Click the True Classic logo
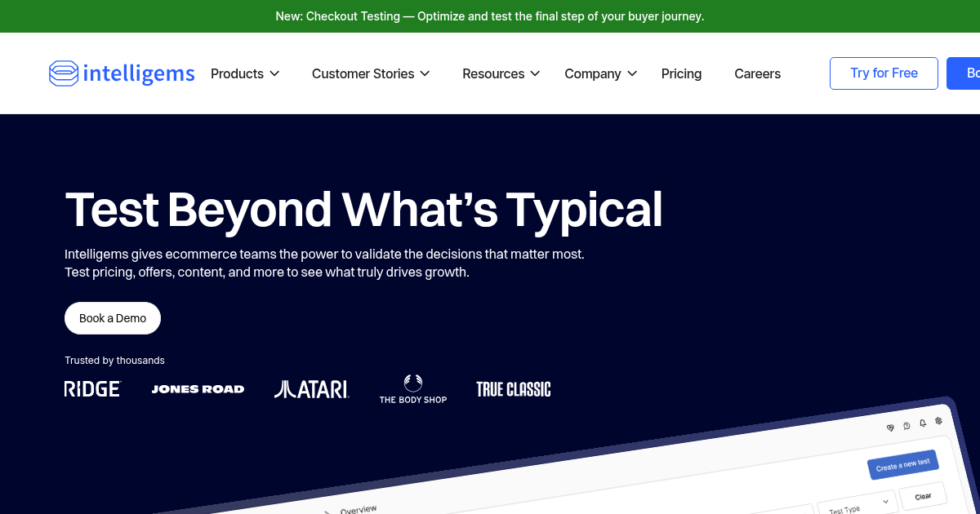The width and height of the screenshot is (980, 514). (x=514, y=389)
